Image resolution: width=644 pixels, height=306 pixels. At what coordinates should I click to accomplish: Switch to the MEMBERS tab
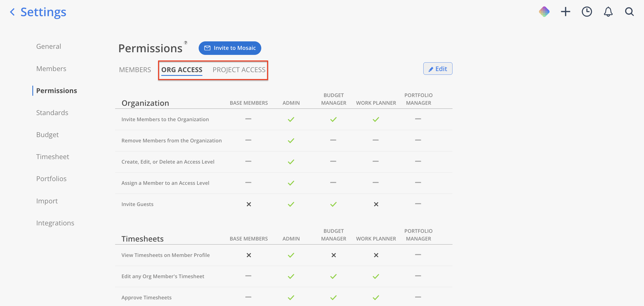tap(135, 70)
